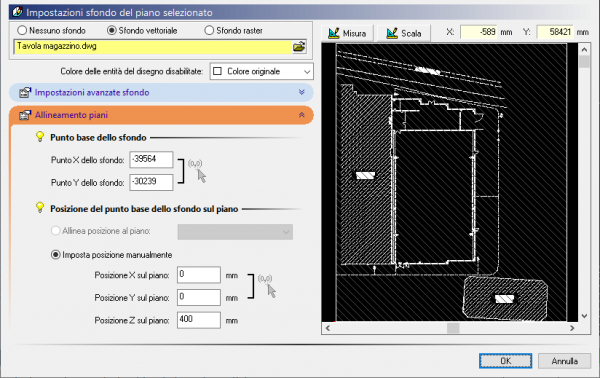600x378 pixels.
Task: Click the Punto Y dello sfondo field
Action: [151, 182]
